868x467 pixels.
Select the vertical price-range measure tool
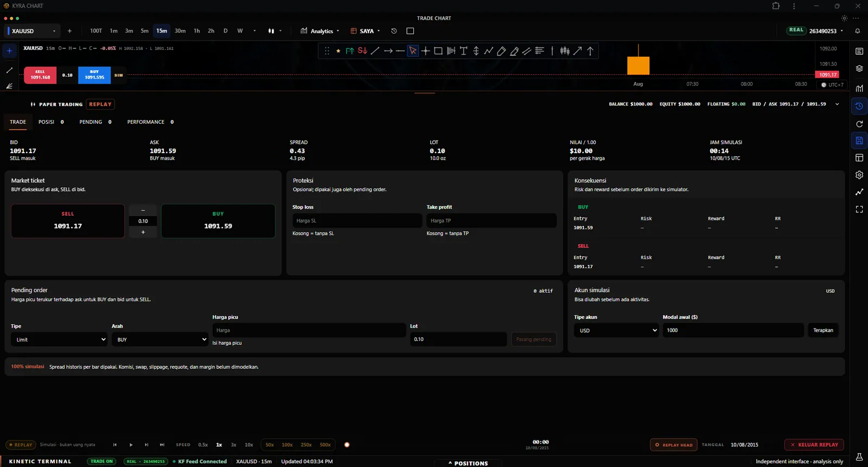pos(476,51)
